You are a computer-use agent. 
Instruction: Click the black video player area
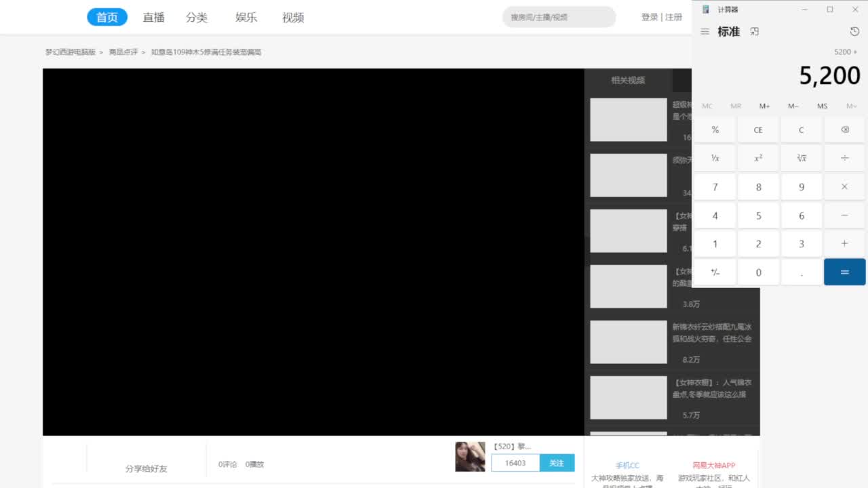tap(313, 252)
